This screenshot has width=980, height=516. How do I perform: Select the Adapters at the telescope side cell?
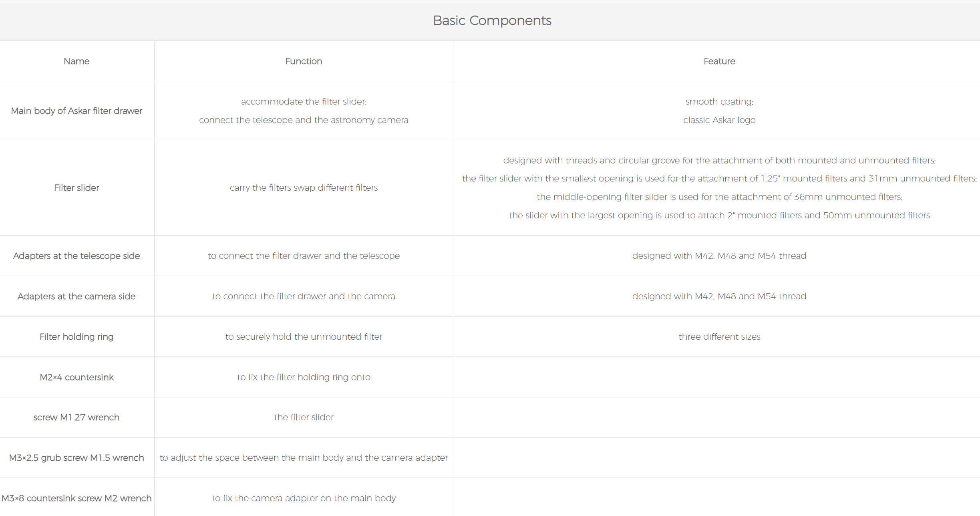tap(76, 256)
